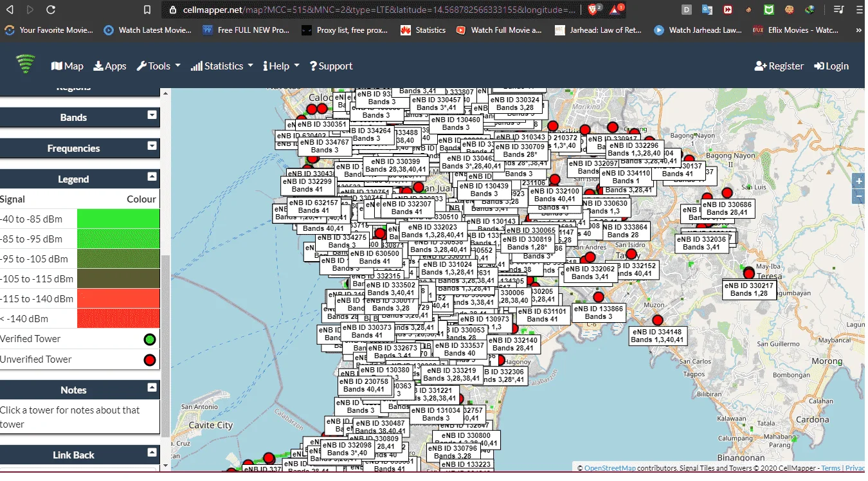Open the Support menu item
868x481 pixels.
click(331, 66)
